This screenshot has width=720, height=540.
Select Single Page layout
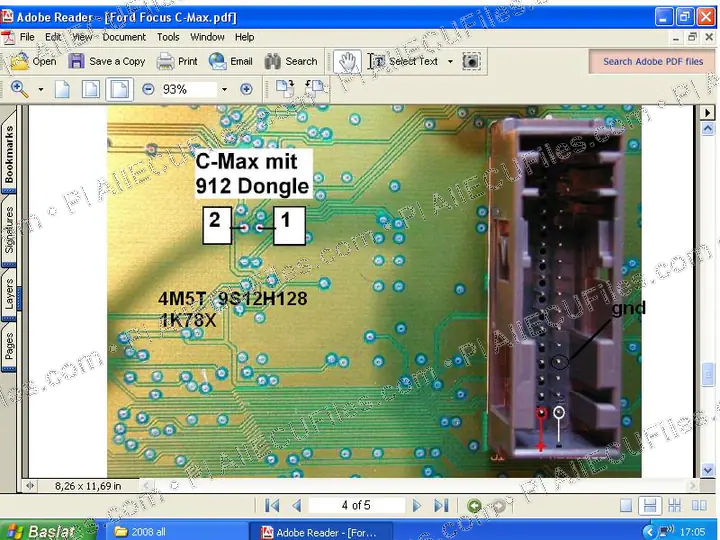[625, 506]
